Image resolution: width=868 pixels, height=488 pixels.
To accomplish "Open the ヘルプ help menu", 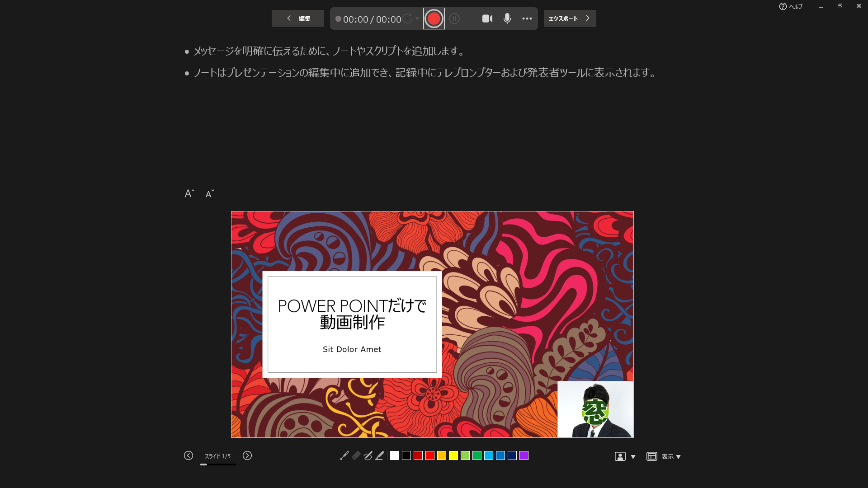I will coord(791,6).
